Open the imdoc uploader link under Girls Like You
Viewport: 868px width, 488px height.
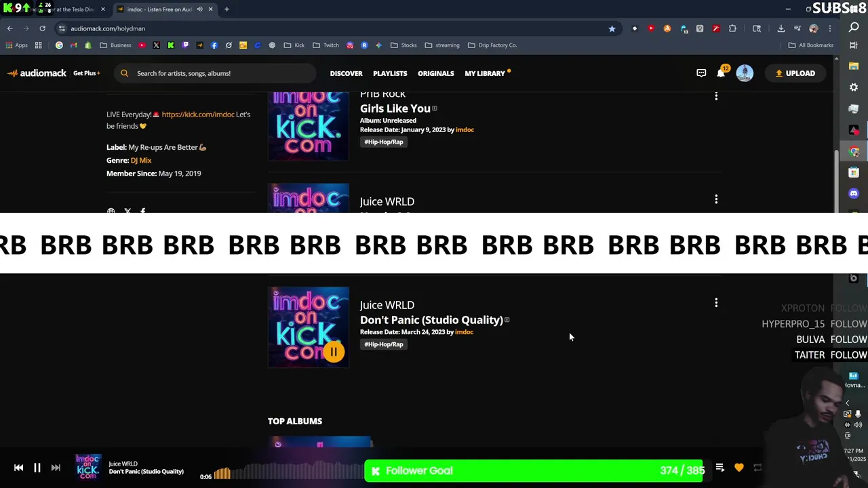point(465,129)
